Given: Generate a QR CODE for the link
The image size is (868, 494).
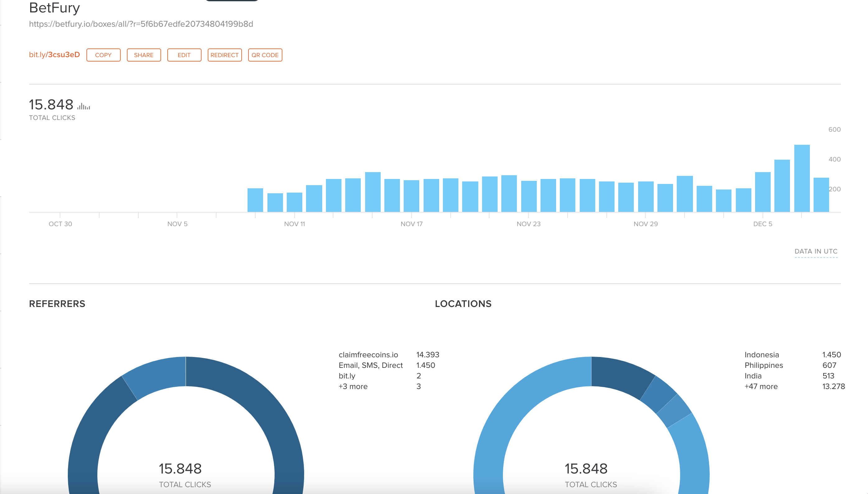Looking at the screenshot, I should [265, 55].
